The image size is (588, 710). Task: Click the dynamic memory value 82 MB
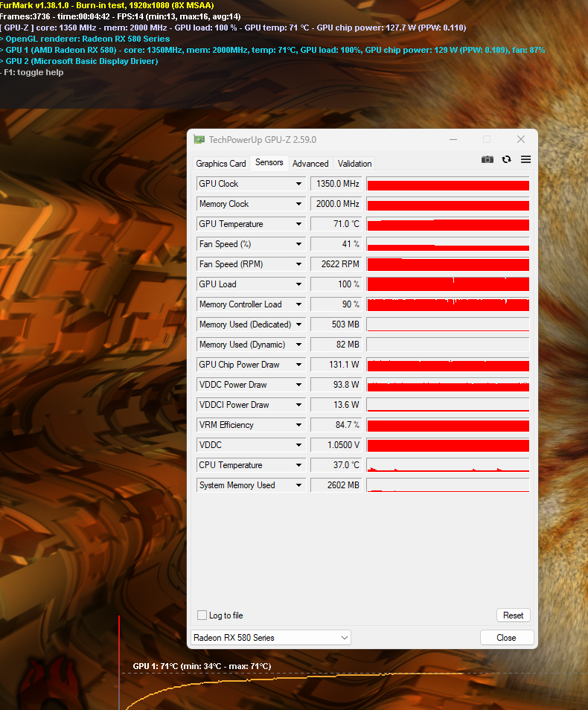[336, 344]
